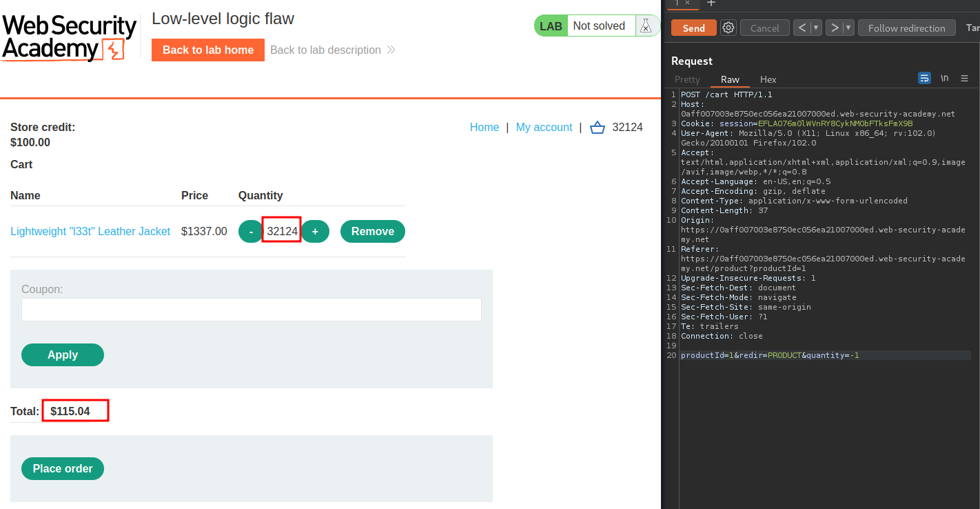Image resolution: width=980 pixels, height=509 pixels.
Task: Click the POST /cart HTTP/1.1 line
Action: pyautogui.click(x=726, y=94)
